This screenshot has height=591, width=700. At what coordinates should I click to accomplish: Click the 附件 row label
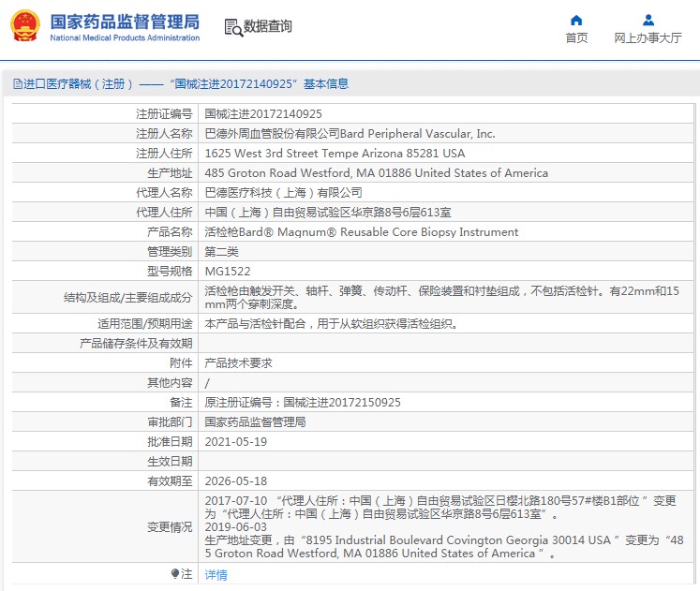(x=181, y=363)
